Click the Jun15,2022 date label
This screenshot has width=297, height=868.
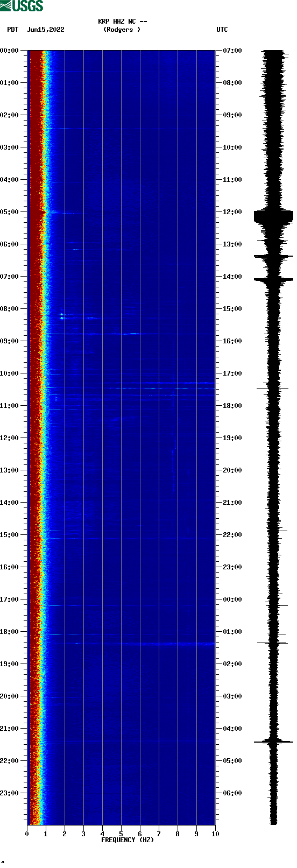click(x=45, y=30)
